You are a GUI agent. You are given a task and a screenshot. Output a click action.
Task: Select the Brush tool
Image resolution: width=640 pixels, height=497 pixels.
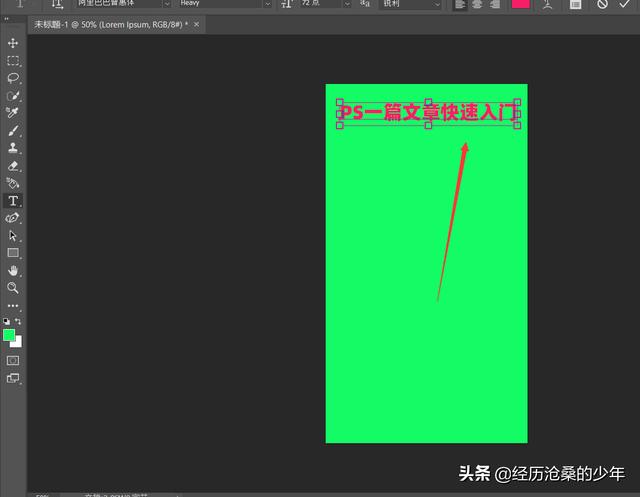coord(13,131)
